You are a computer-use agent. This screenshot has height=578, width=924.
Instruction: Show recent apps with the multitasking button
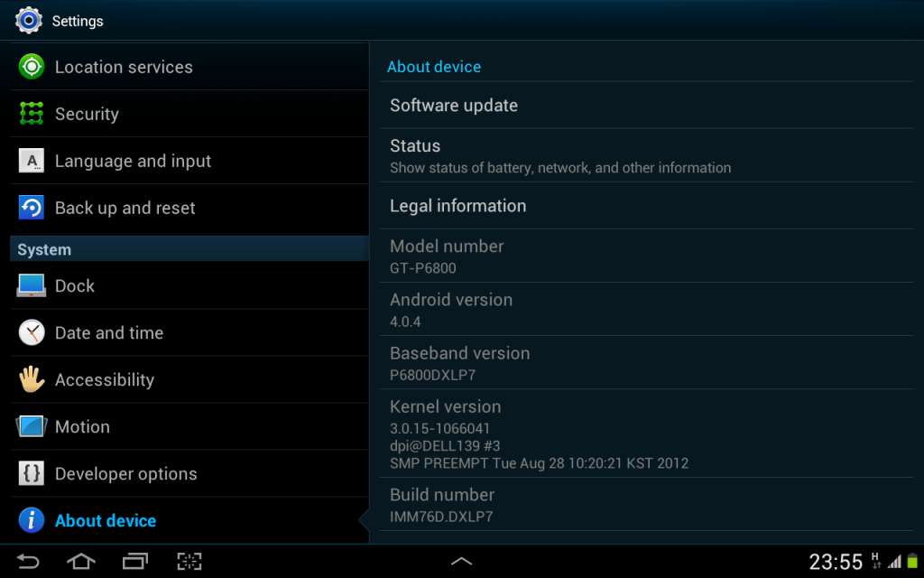click(135, 561)
